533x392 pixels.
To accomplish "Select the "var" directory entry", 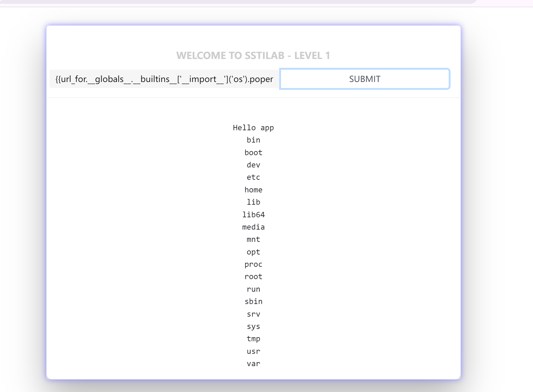I will (x=253, y=364).
